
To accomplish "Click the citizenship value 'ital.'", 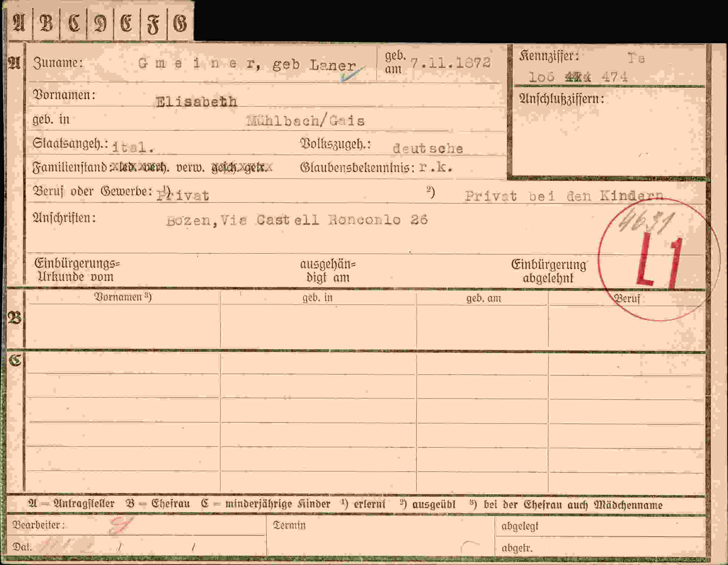I will tap(133, 147).
